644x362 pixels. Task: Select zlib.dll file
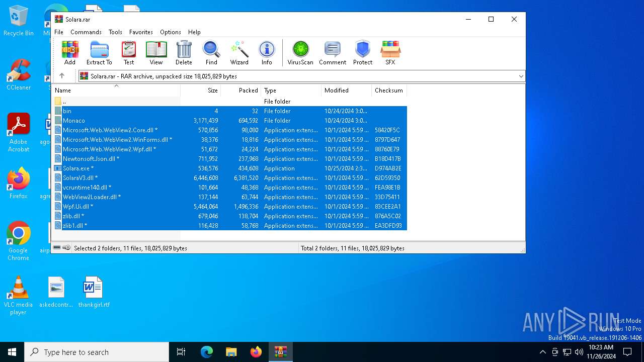click(x=229, y=216)
